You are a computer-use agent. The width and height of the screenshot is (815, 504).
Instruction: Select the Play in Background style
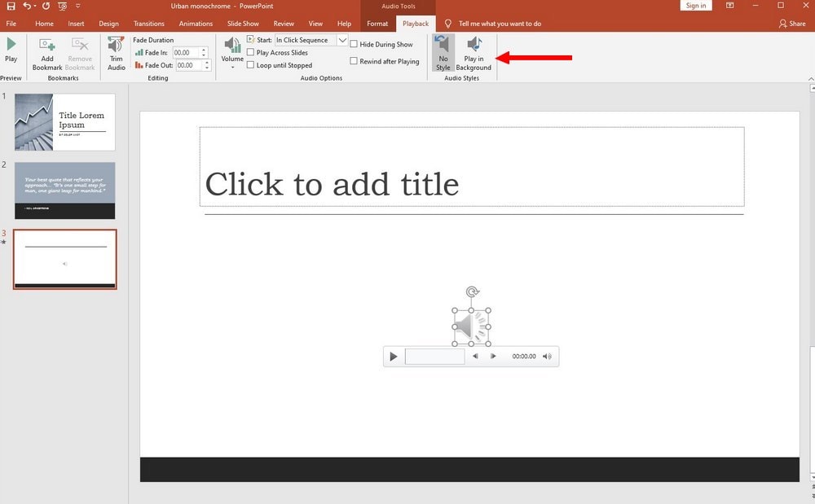point(474,53)
